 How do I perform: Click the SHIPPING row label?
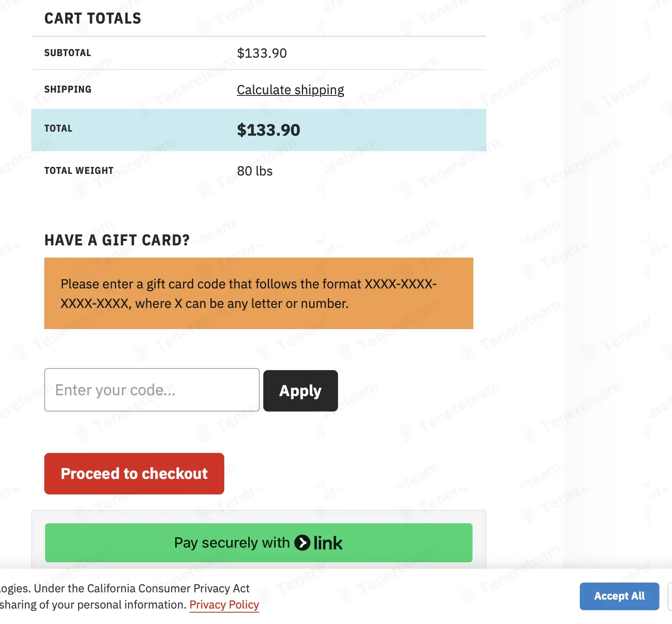[x=68, y=89]
